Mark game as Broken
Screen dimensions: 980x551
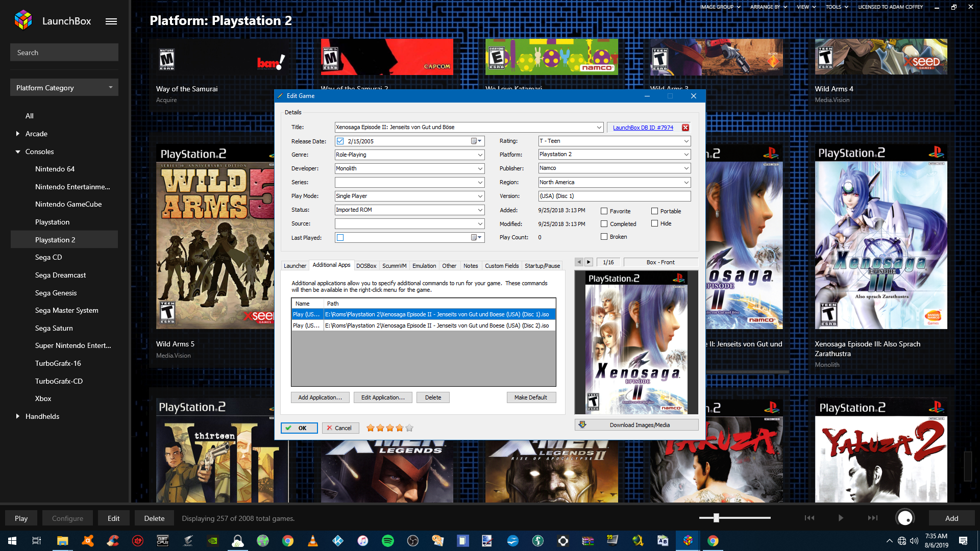(x=604, y=237)
